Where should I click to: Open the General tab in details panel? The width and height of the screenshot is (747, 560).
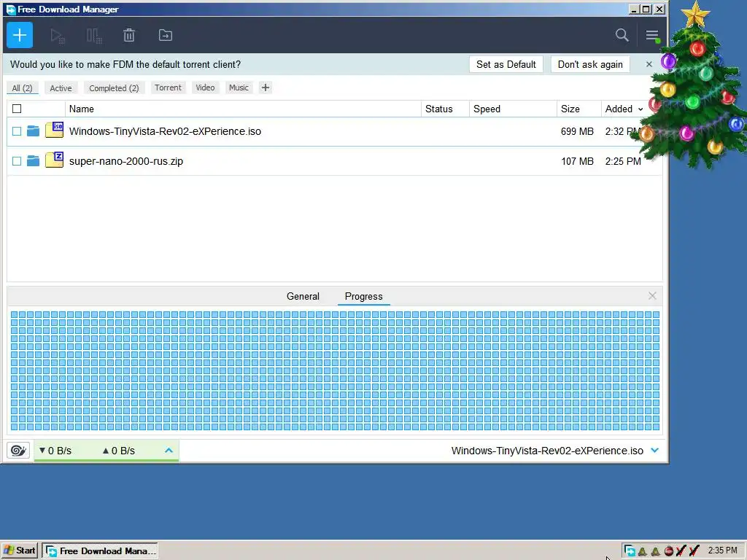point(303,296)
